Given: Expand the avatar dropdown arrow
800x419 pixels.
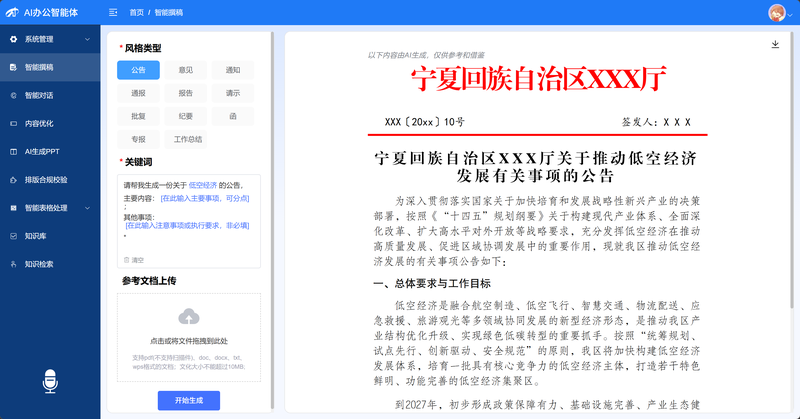Looking at the screenshot, I should [x=790, y=15].
